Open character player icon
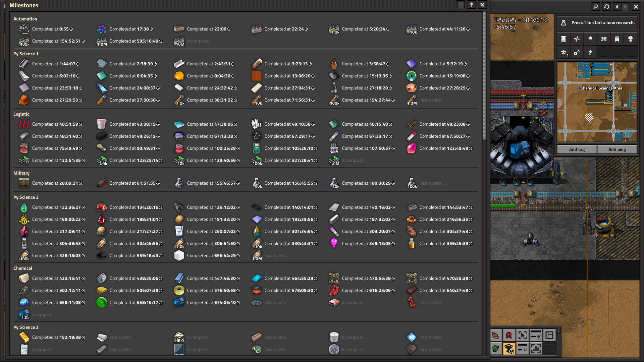The width and height of the screenshot is (644, 362). [x=590, y=52]
